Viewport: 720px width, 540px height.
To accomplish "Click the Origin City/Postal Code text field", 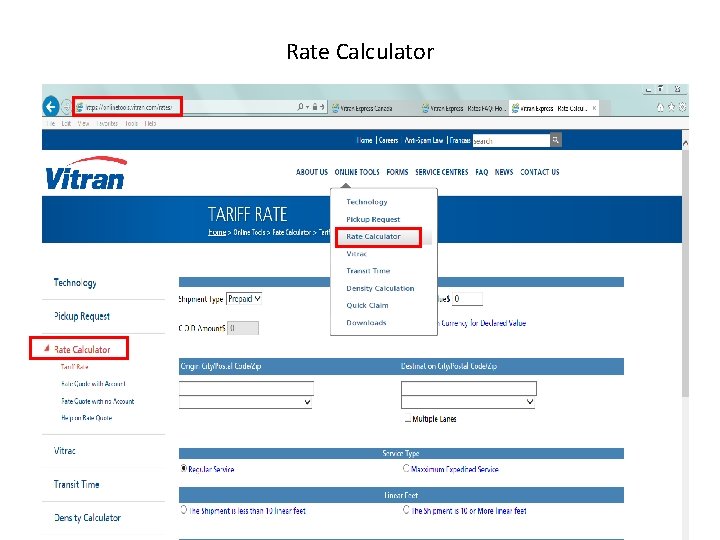I will 246,388.
